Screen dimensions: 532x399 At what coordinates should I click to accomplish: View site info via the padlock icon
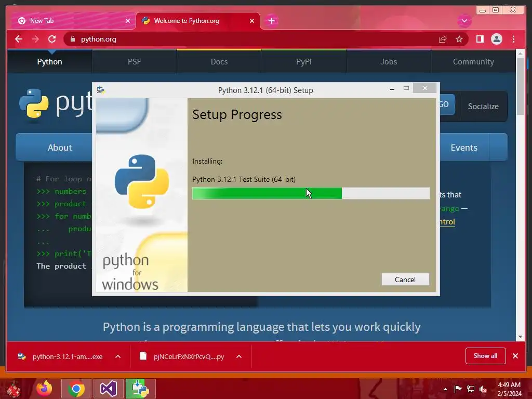tap(72, 39)
